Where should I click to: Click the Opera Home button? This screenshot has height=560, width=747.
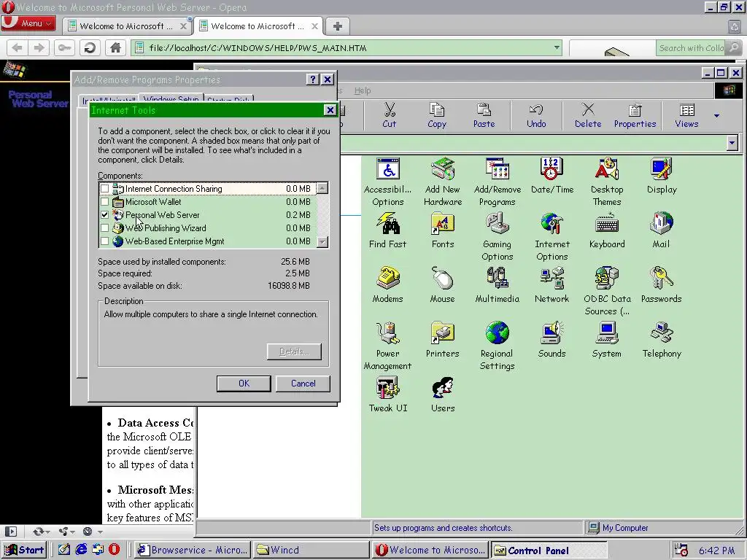tap(115, 47)
